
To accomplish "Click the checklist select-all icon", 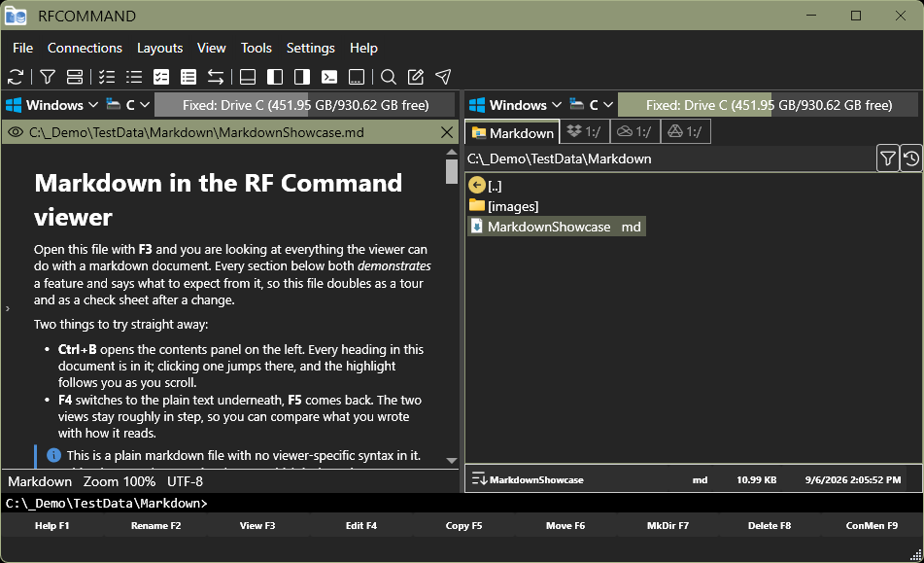I will pyautogui.click(x=107, y=77).
